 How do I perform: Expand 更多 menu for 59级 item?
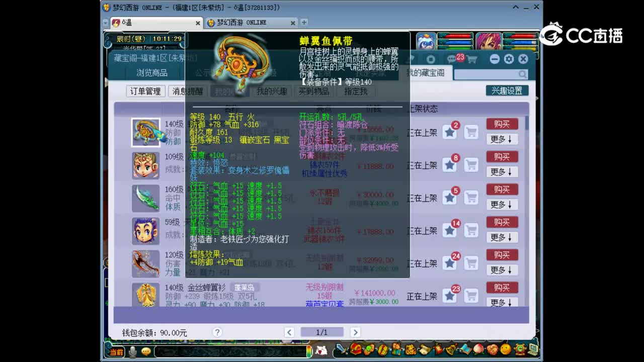pyautogui.click(x=502, y=237)
